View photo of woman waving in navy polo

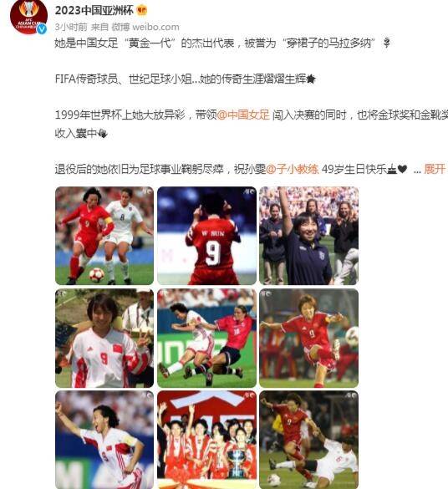tap(309, 236)
